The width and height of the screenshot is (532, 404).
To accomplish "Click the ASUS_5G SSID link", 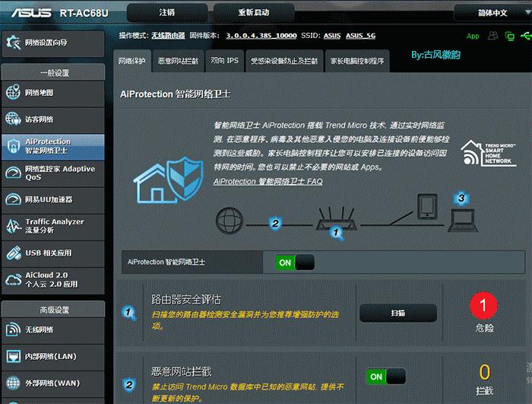I will (361, 36).
